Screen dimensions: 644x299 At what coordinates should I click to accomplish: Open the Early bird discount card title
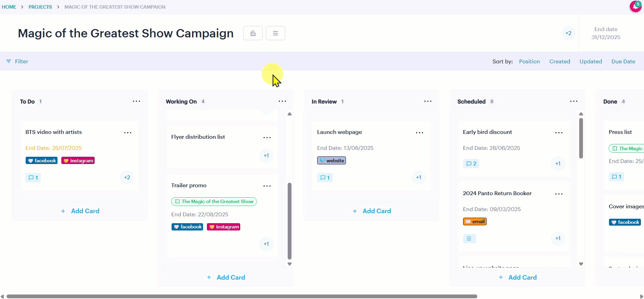tap(487, 132)
